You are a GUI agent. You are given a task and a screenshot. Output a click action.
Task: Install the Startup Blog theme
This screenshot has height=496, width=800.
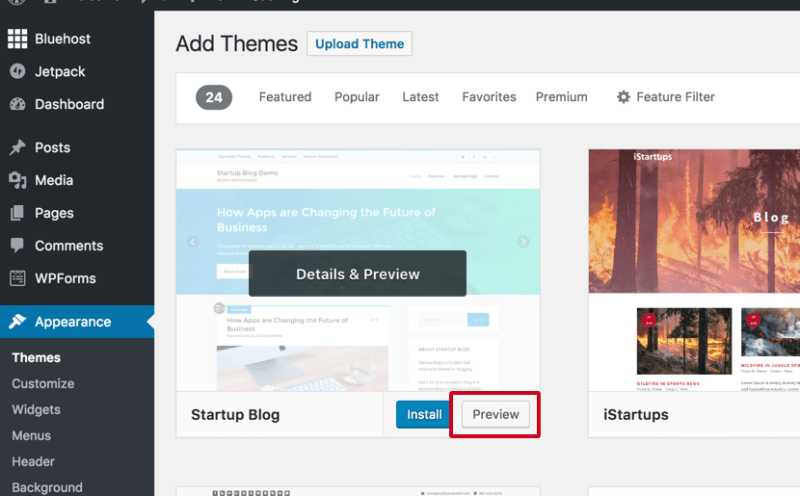424,414
